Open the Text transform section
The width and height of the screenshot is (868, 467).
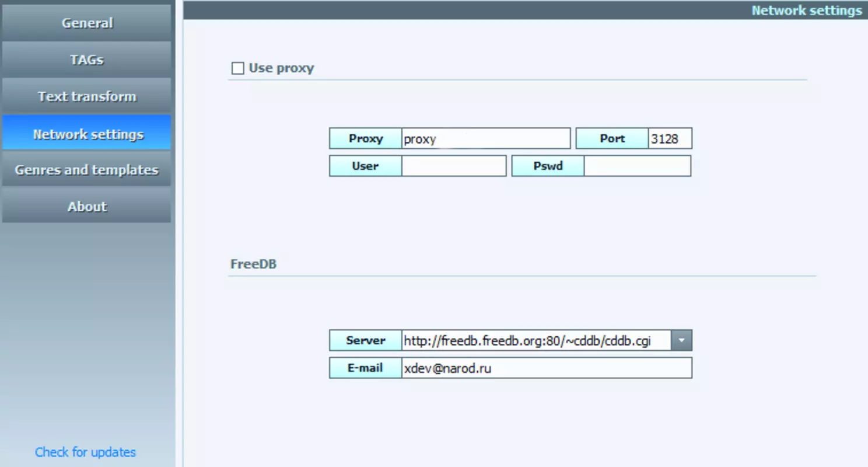coord(86,96)
